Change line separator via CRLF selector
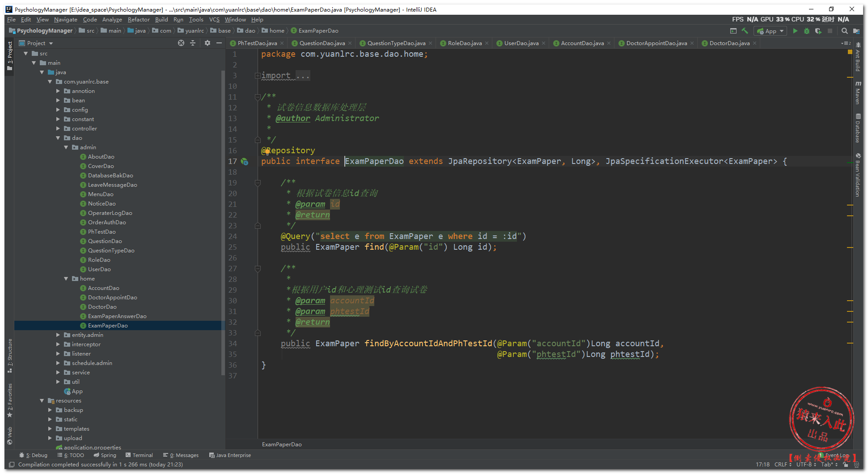Viewport: 868px width, 474px height. coord(783,465)
